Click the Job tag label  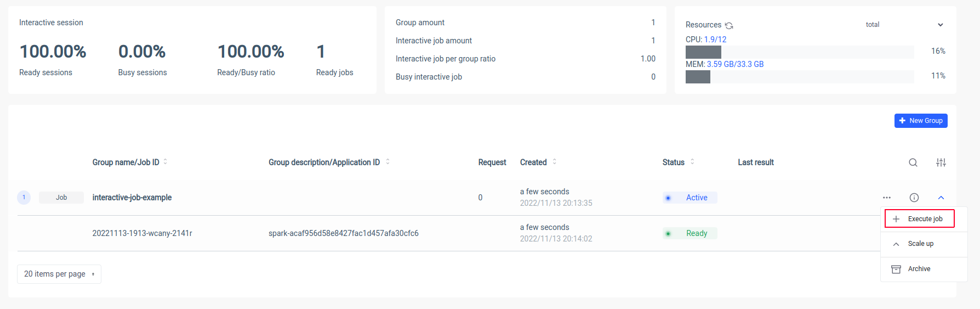(x=61, y=198)
